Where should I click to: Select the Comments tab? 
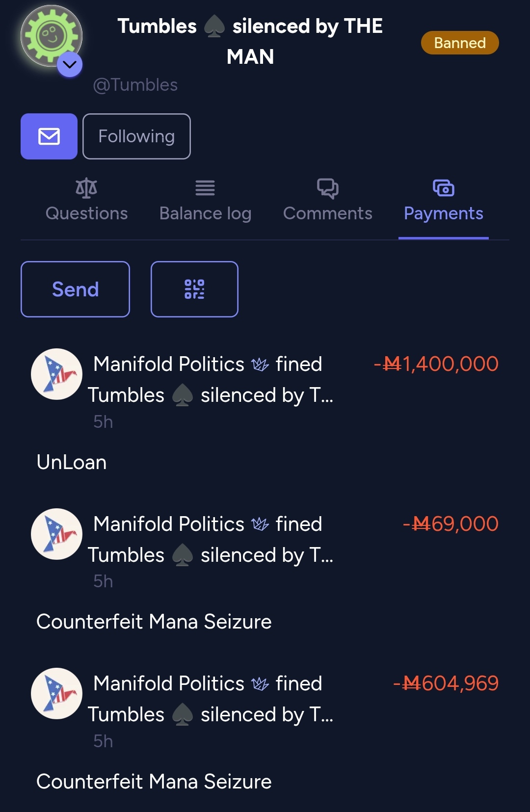pos(327,200)
